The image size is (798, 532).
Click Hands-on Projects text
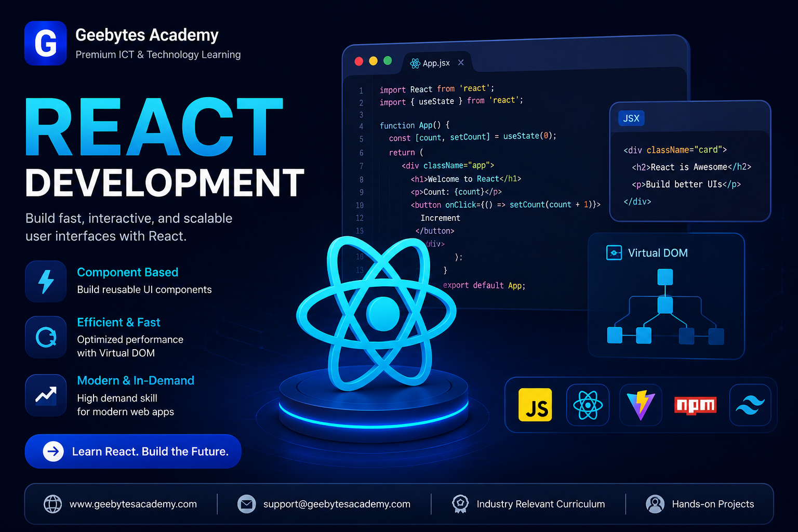click(x=713, y=504)
